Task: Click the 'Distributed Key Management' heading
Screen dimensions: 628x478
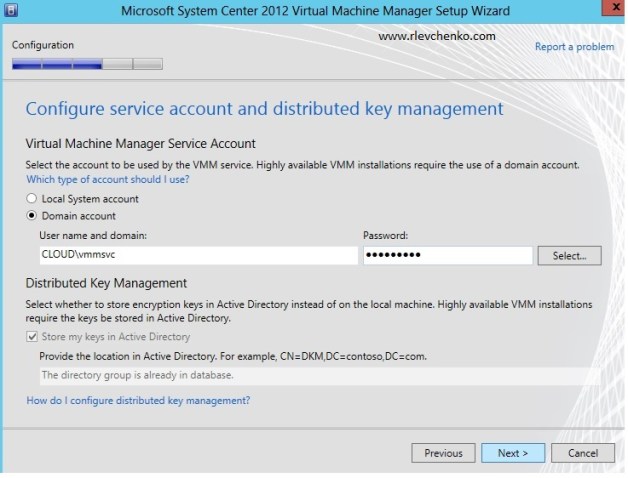Action: click(x=106, y=283)
